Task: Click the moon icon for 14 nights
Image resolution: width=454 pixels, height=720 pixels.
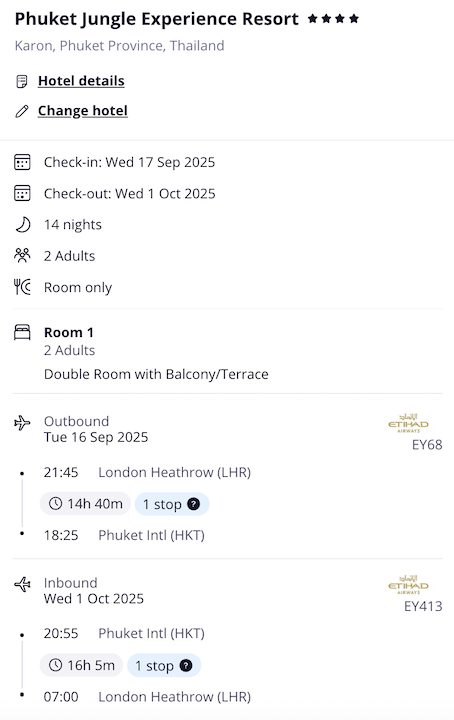Action: [22, 225]
